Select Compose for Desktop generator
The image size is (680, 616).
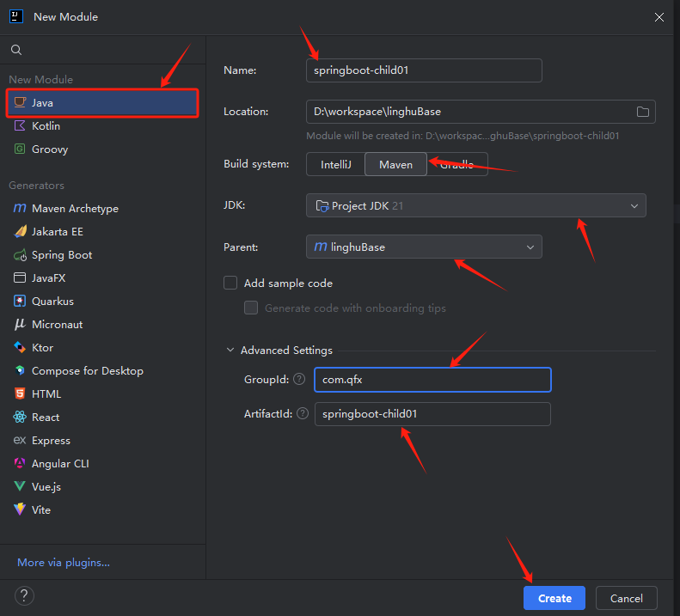pyautogui.click(x=87, y=371)
